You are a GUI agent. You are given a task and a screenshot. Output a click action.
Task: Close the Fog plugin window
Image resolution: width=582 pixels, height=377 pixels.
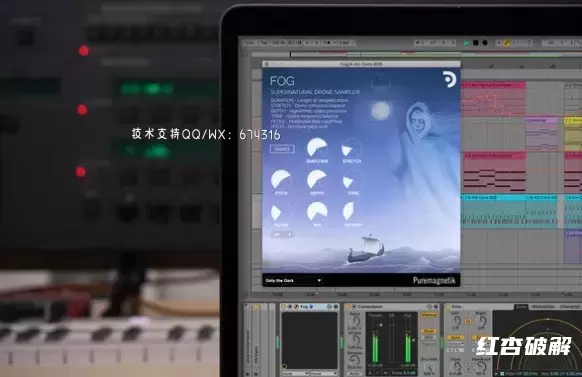click(266, 64)
